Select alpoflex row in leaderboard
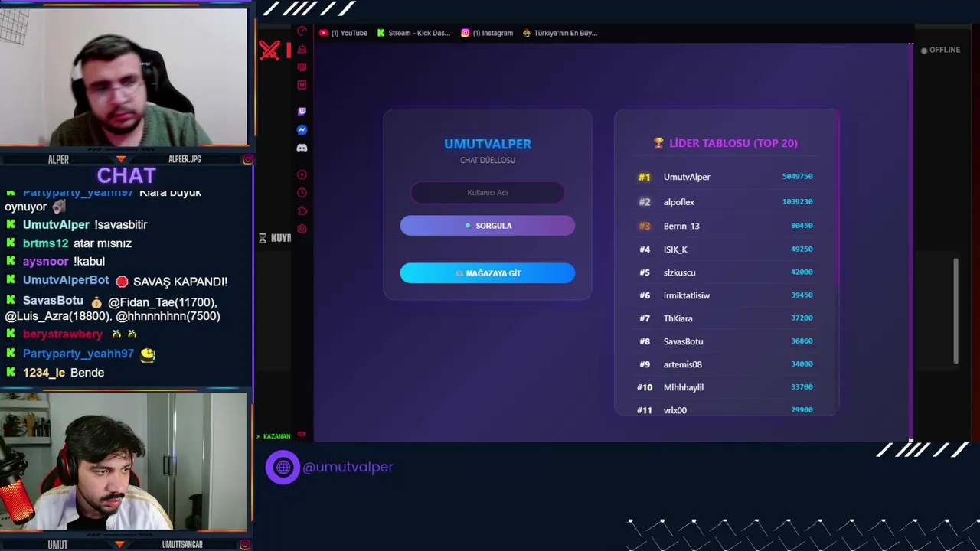Viewport: 980px width, 551px height. pyautogui.click(x=725, y=202)
